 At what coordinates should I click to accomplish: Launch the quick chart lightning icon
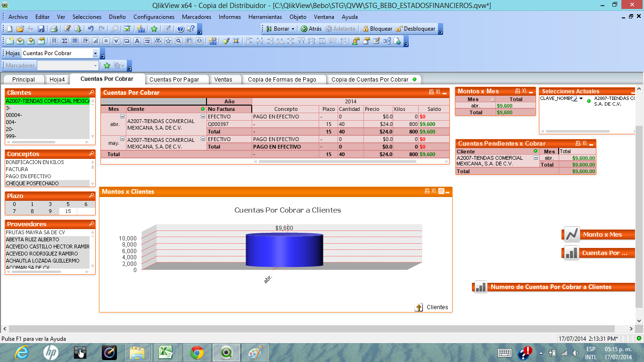click(x=140, y=29)
